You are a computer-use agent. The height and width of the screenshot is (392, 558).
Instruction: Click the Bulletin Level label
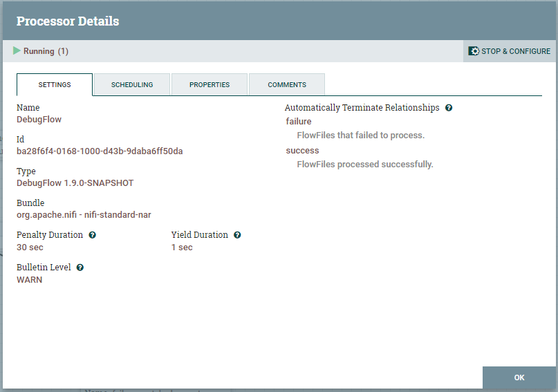[44, 267]
